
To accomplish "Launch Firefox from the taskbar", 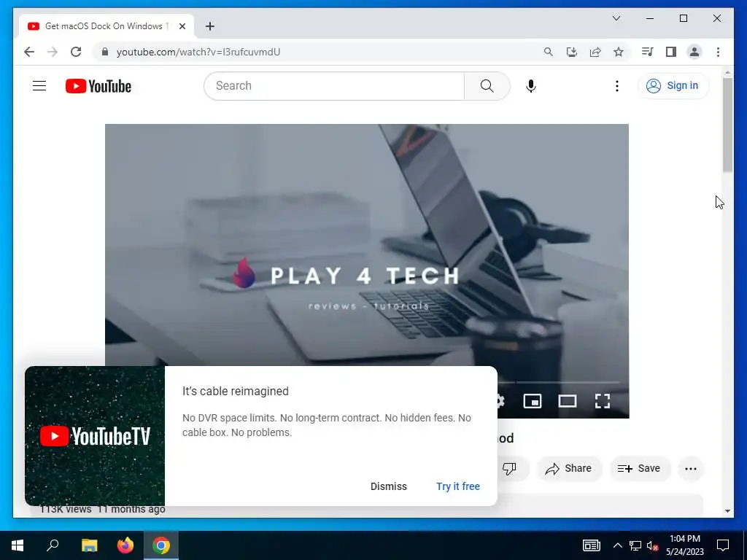I will tap(125, 545).
